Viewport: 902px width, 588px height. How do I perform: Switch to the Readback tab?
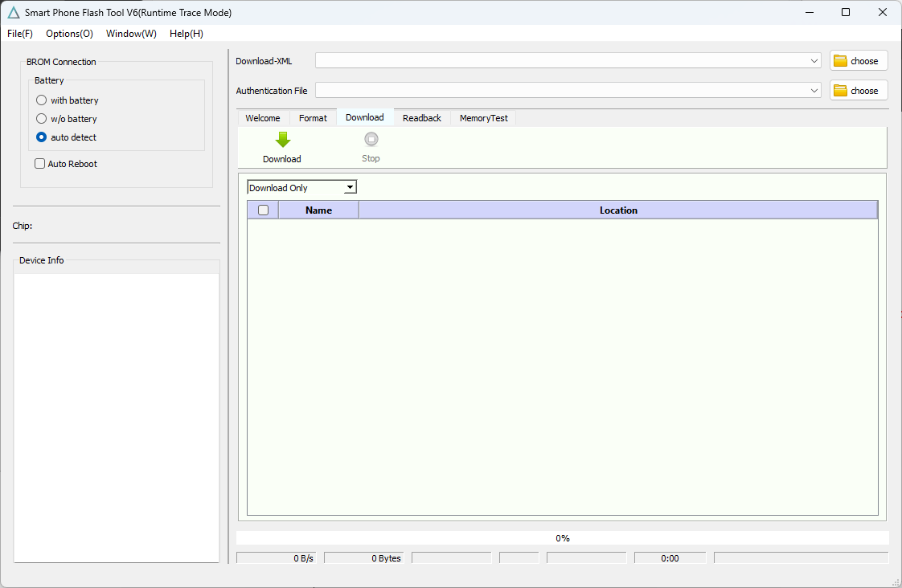[422, 118]
